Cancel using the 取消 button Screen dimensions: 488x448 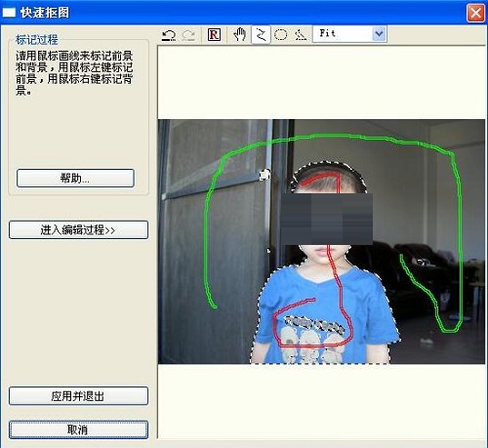pos(78,429)
